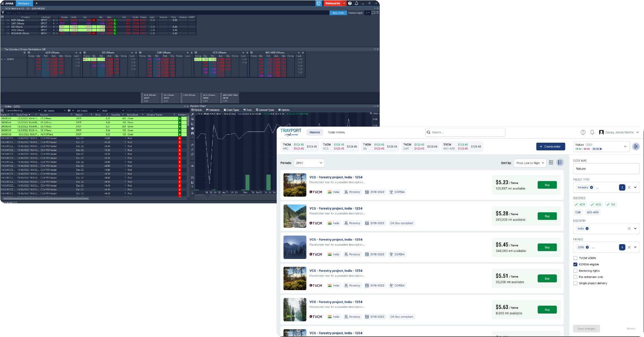644x337 pixels.
Task: Check For retirement only checkbox
Action: pos(575,277)
